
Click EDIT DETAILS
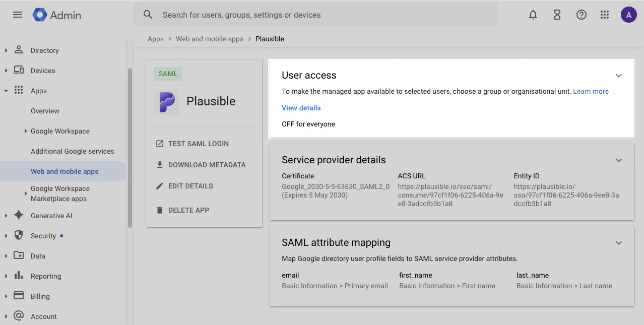click(x=190, y=186)
